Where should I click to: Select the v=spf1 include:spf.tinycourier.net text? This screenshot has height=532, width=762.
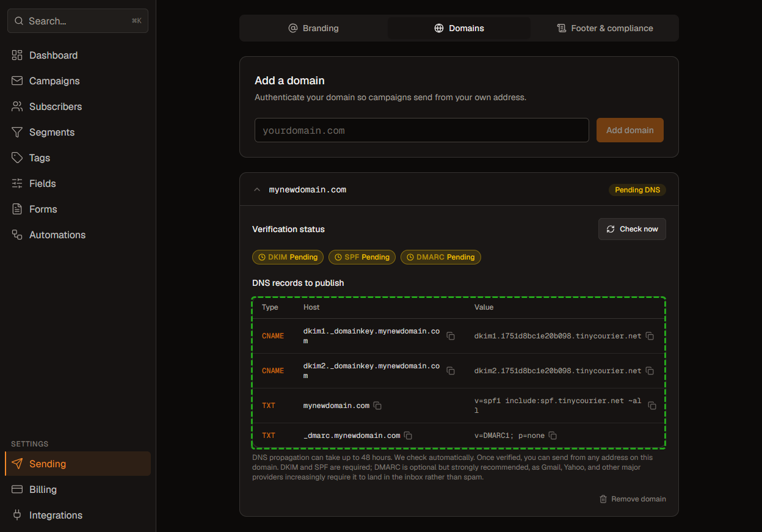click(x=558, y=406)
